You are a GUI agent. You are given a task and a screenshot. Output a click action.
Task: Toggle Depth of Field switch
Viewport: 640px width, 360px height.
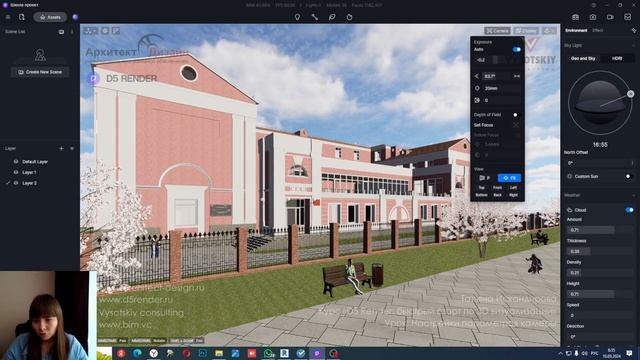coord(516,115)
